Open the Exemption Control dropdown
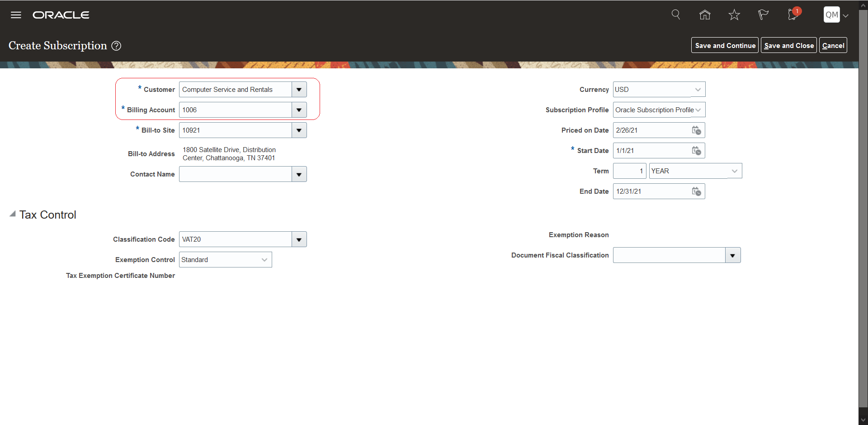 pyautogui.click(x=226, y=260)
